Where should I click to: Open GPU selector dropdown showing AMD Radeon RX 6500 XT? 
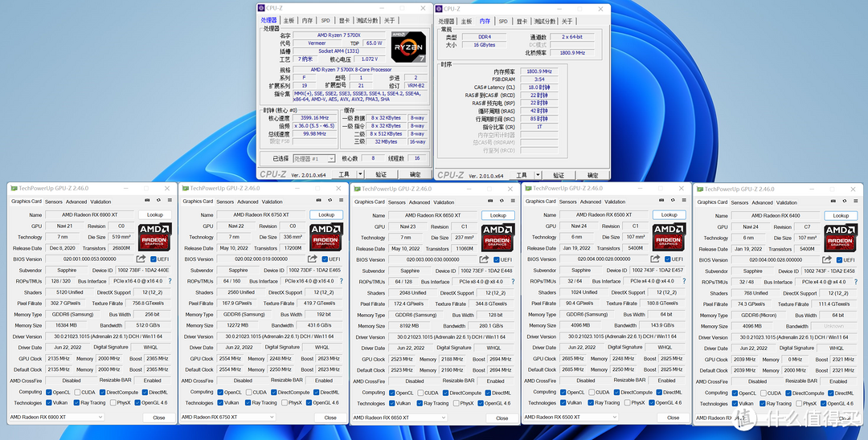tap(570, 417)
